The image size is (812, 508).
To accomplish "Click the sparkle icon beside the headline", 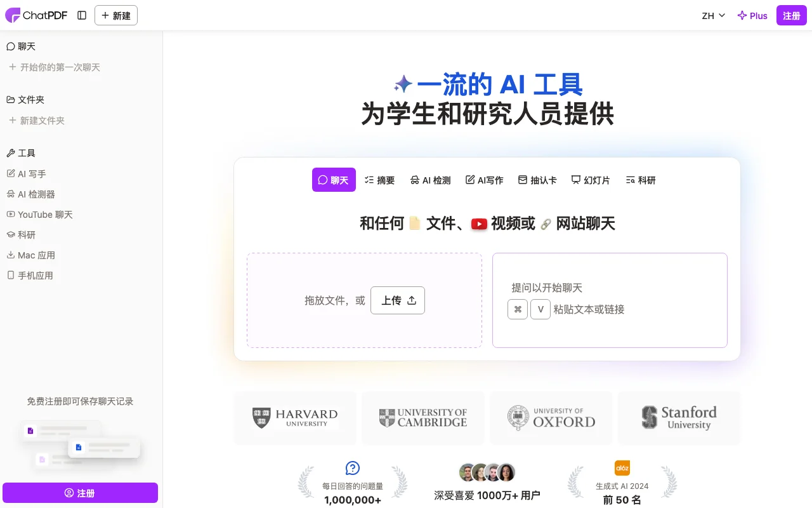I will [403, 84].
